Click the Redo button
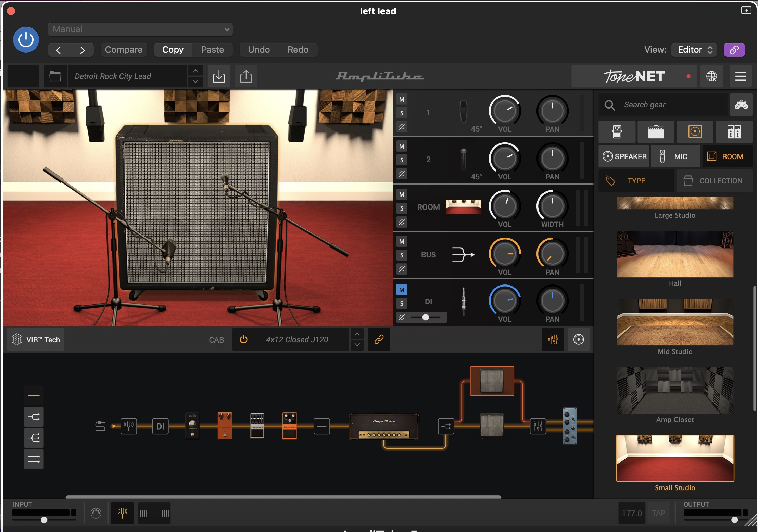The image size is (758, 532). pyautogui.click(x=298, y=50)
